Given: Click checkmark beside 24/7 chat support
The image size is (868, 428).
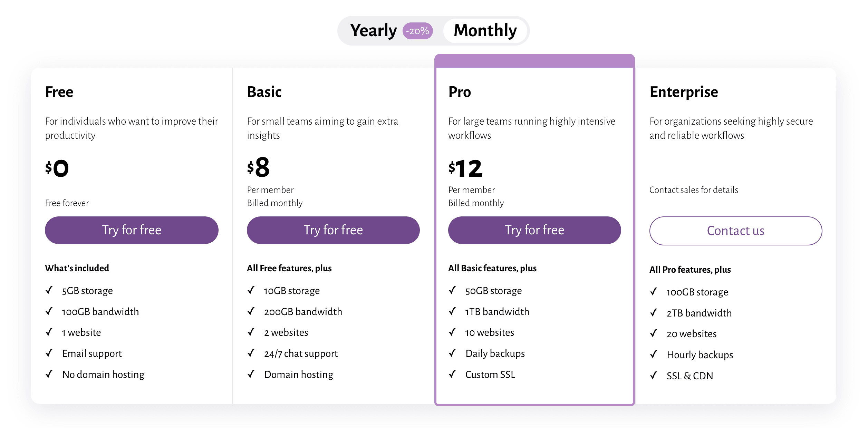Looking at the screenshot, I should (x=251, y=353).
